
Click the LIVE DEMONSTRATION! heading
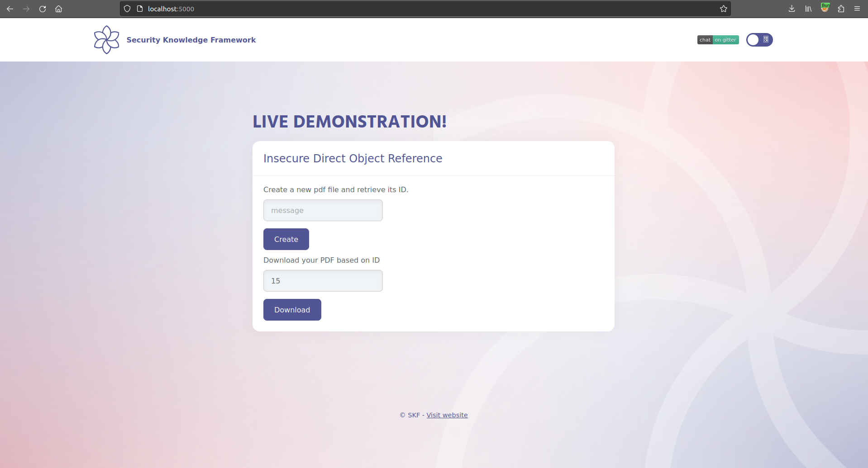click(349, 122)
